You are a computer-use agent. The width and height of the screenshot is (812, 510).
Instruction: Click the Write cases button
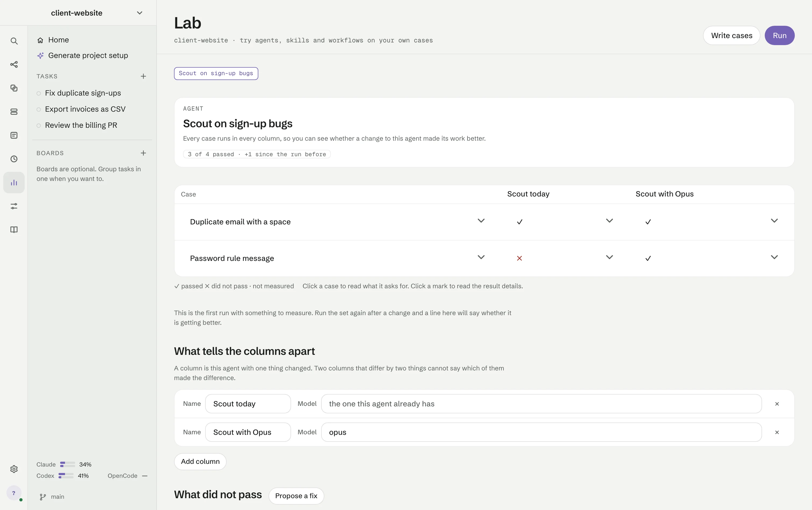click(x=731, y=35)
